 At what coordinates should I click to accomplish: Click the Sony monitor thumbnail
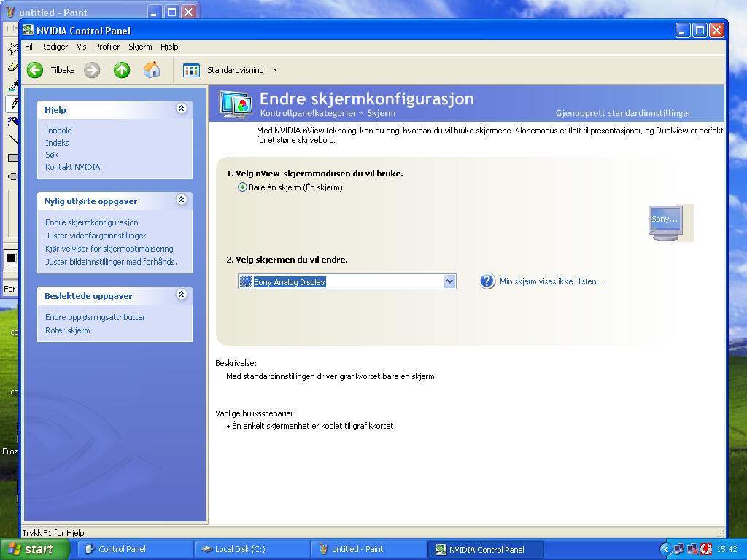666,223
